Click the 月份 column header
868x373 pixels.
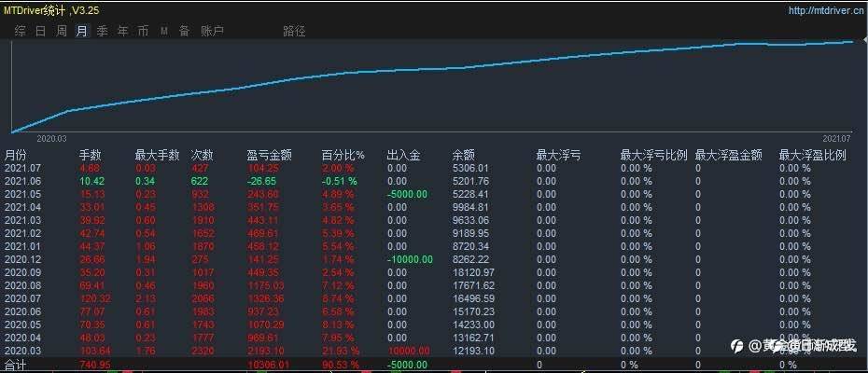click(x=16, y=155)
